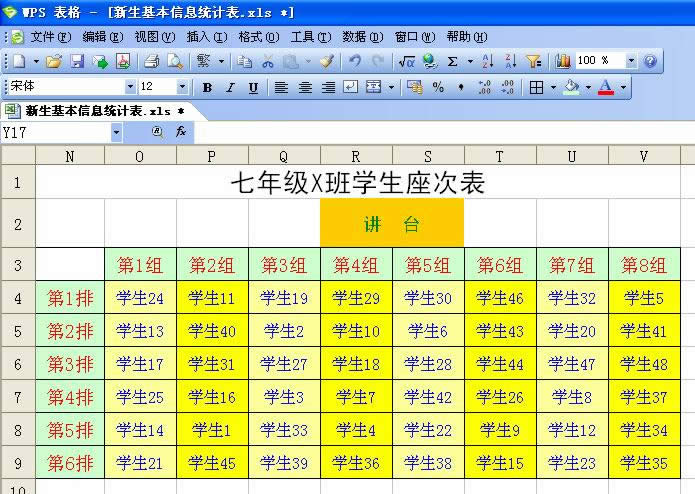Apply percent style format
Screen dimensions: 695x494
pos(438,87)
